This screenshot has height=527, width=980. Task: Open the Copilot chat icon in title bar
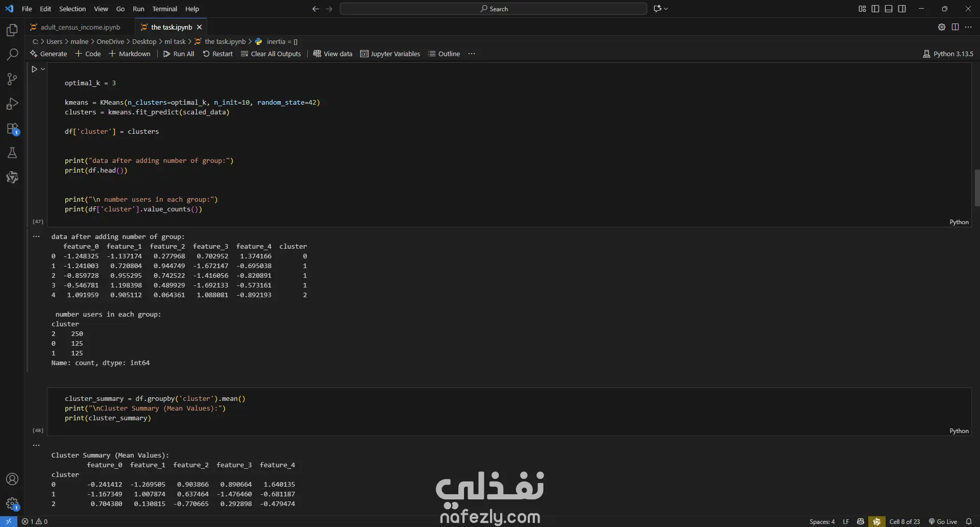point(657,9)
